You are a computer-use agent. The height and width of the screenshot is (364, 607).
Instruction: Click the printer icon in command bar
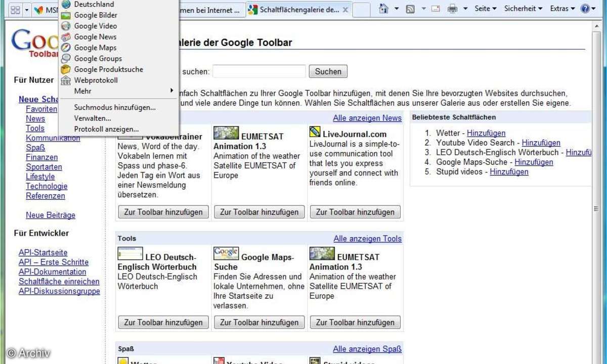[452, 9]
